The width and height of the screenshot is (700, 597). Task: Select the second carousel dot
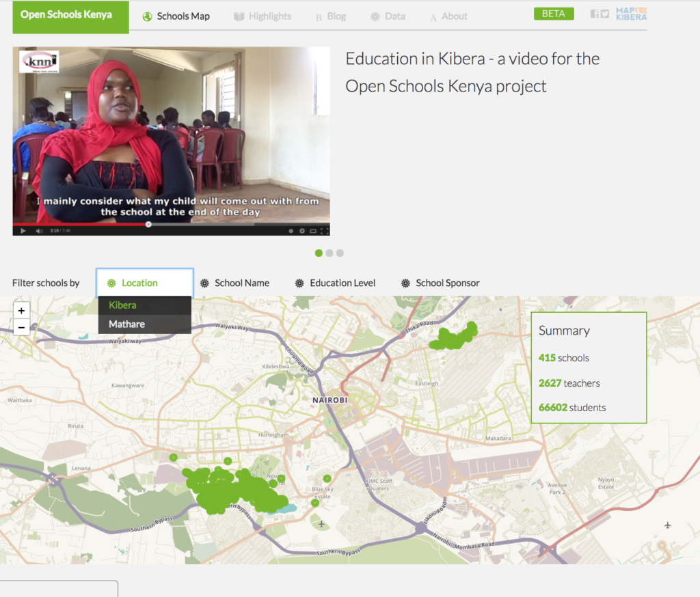coord(329,253)
